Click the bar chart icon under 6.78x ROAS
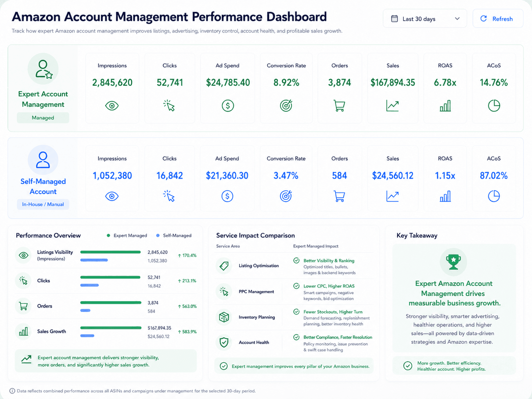 (445, 106)
